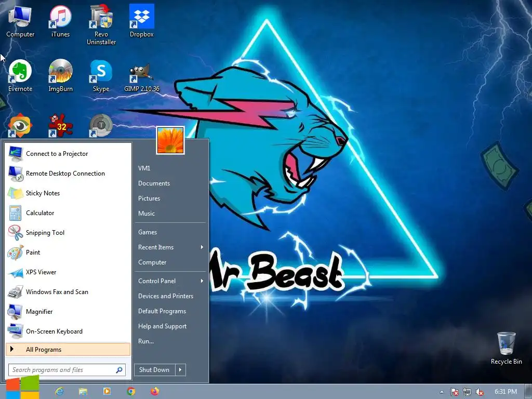Select the Revo Uninstaller desktop shortcut
Viewport: 532px width, 399px height.
coord(101,25)
